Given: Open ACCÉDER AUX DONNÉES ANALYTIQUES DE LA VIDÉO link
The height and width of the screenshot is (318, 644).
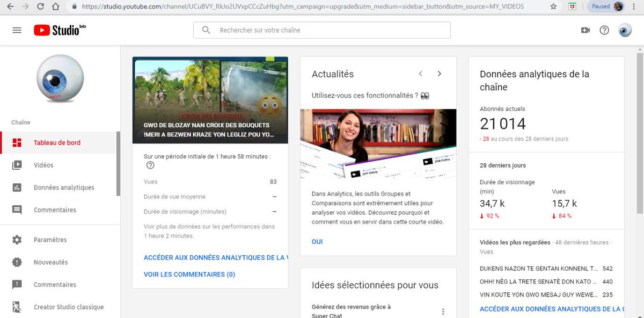Looking at the screenshot, I should pos(216,258).
